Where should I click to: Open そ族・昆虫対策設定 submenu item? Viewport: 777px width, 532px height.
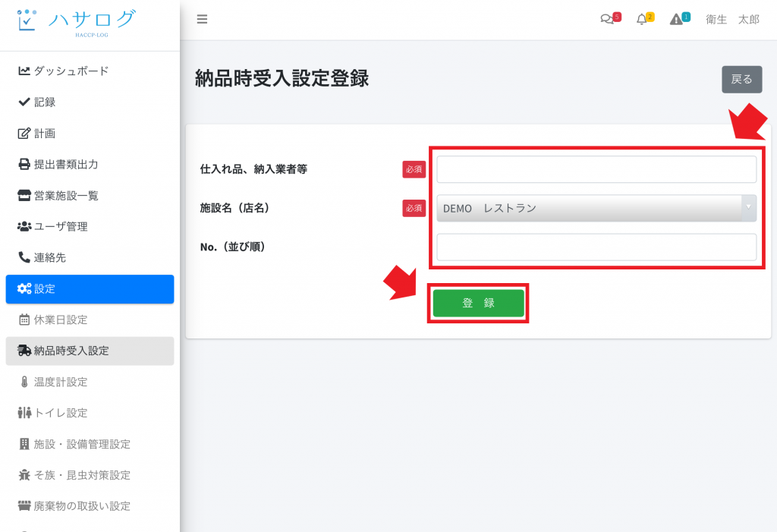click(90, 475)
